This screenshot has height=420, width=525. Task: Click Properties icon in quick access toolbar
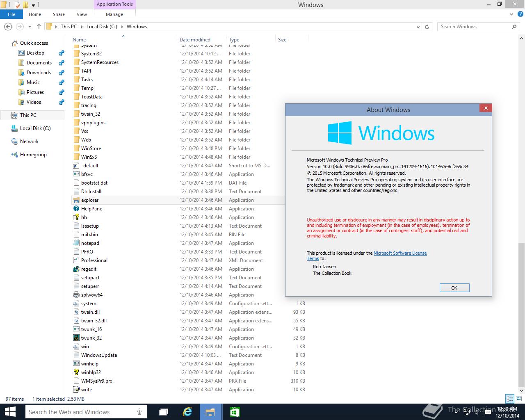point(17,5)
